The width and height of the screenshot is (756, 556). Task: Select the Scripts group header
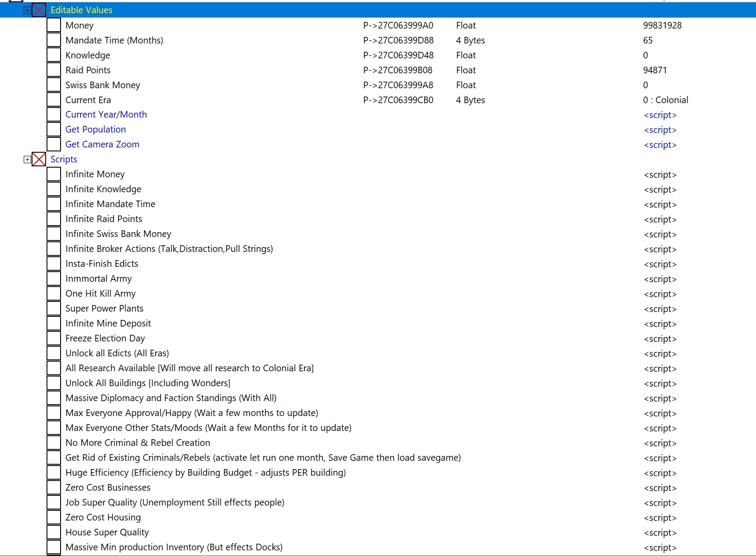point(64,159)
